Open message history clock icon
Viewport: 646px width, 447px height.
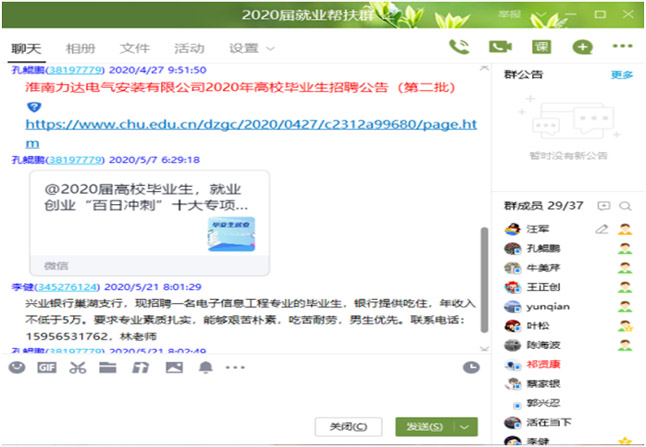[471, 368]
